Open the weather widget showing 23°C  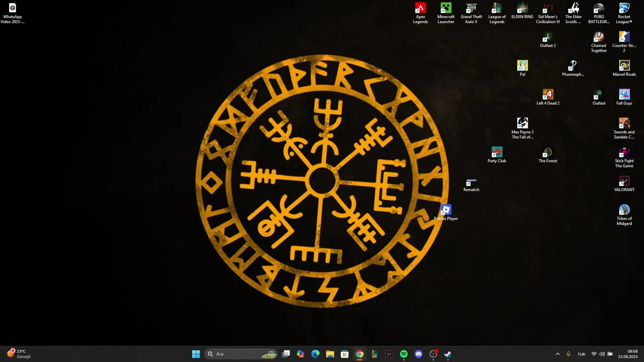tap(19, 354)
